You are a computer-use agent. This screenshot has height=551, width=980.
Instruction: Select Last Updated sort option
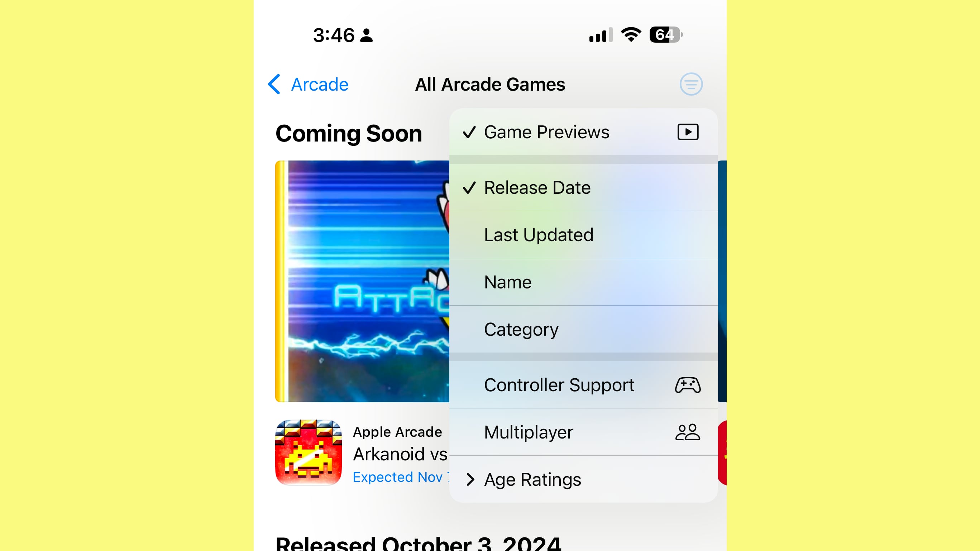tap(539, 234)
